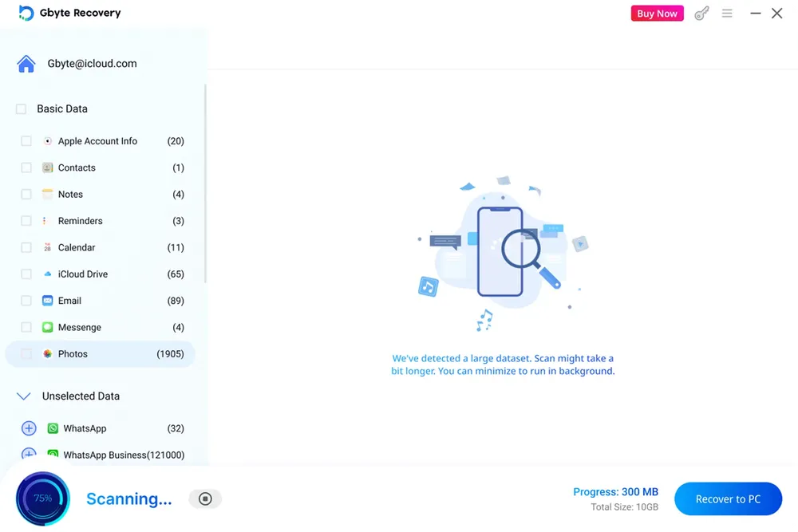798x532 pixels.
Task: Click the Photos flower icon
Action: point(47,354)
